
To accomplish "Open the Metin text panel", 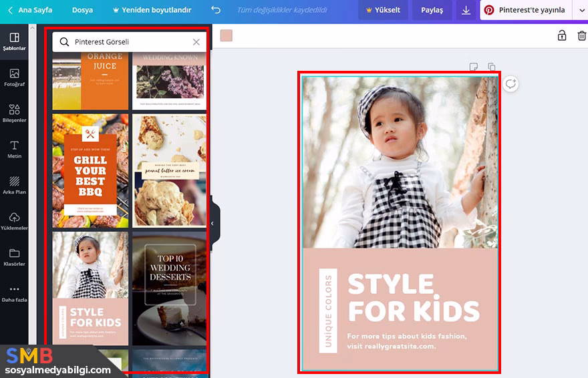I will pyautogui.click(x=14, y=150).
